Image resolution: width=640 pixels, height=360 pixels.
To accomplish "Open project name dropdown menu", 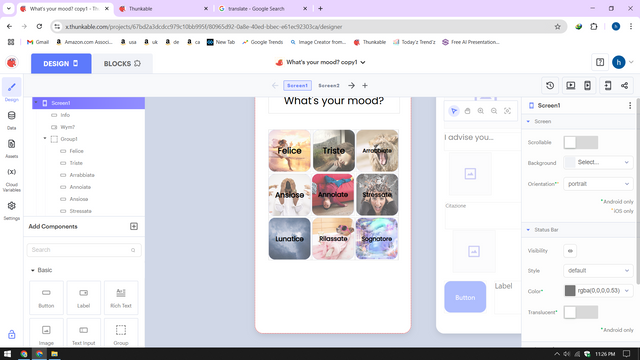I will point(363,62).
